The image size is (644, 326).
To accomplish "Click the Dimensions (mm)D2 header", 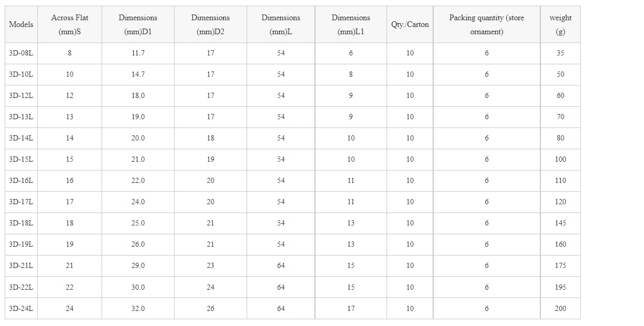I will point(210,24).
